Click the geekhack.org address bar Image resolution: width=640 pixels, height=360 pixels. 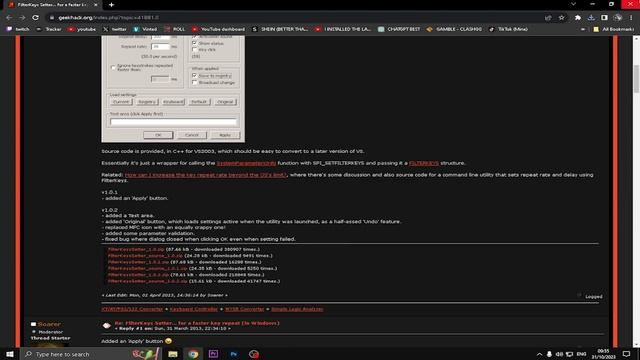(294, 18)
